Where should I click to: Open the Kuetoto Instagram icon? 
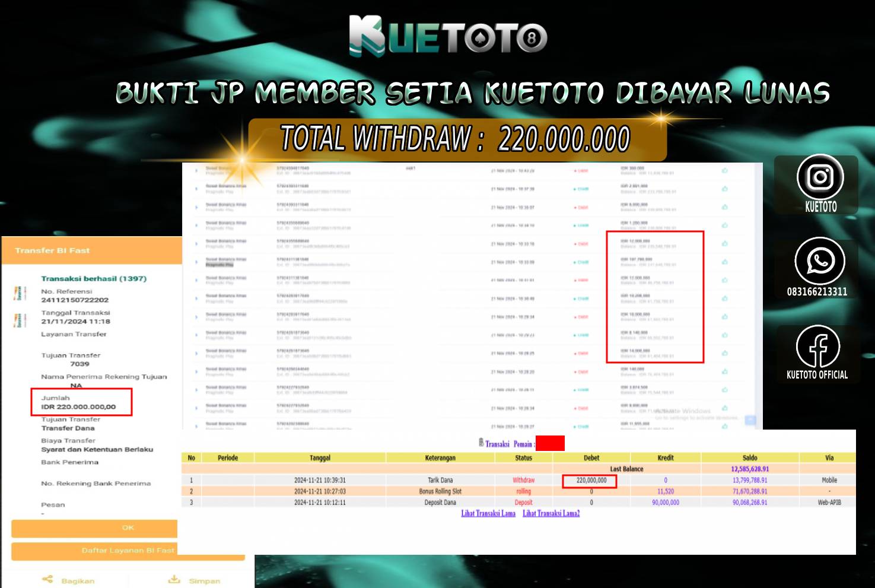point(820,177)
